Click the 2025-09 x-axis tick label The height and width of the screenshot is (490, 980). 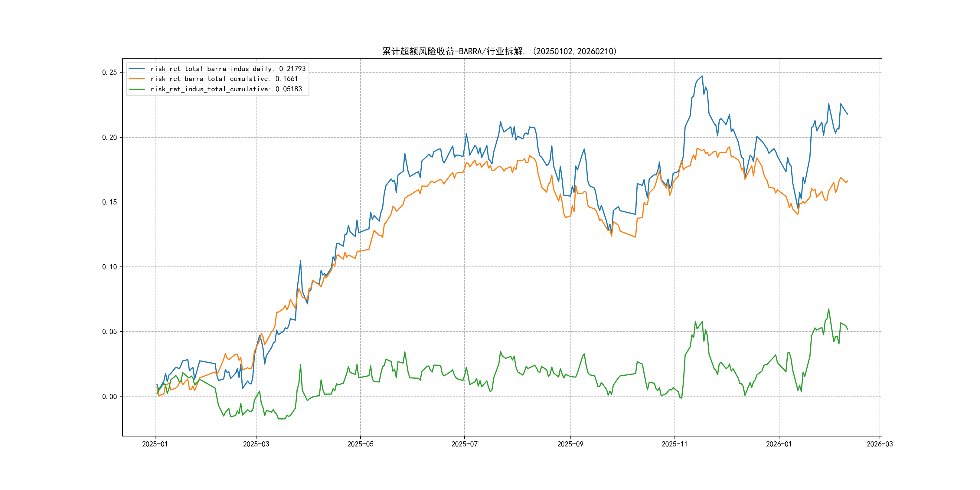(x=570, y=444)
